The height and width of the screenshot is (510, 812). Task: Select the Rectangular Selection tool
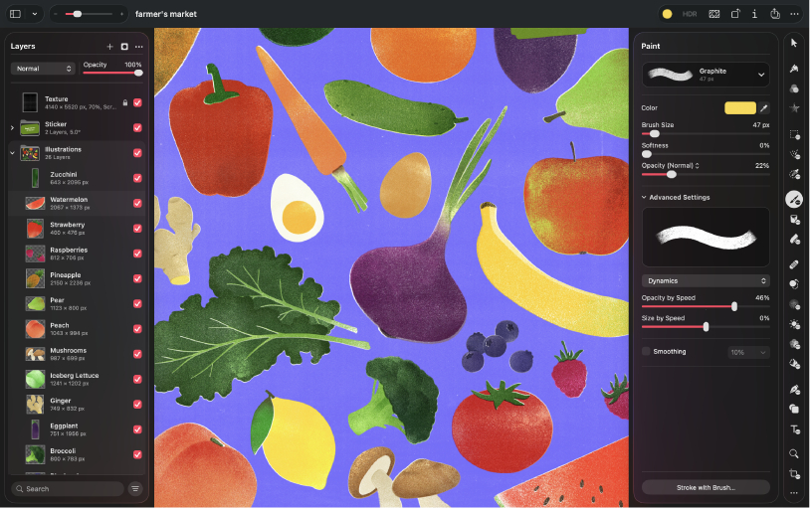tap(795, 135)
